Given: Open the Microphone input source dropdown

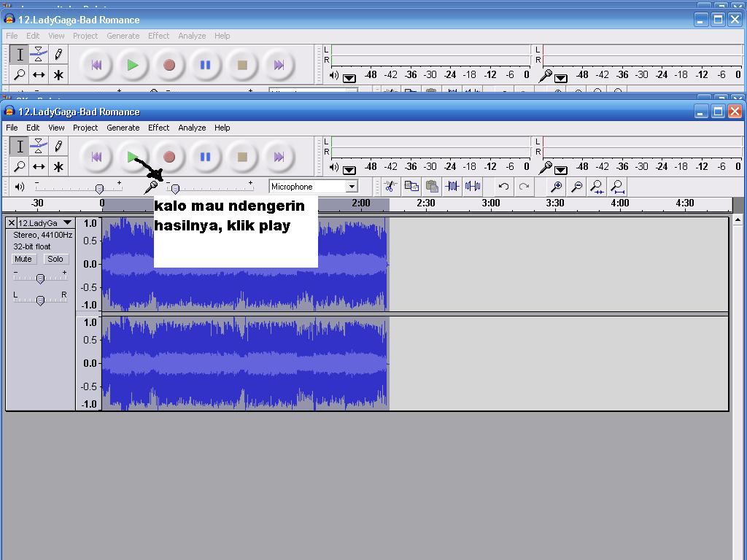Looking at the screenshot, I should coord(352,187).
